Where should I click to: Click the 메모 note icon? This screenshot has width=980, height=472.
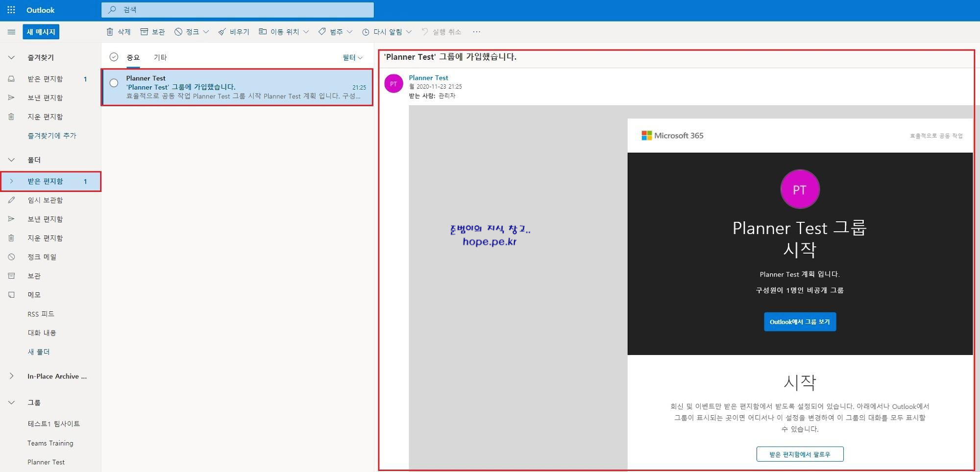(11, 295)
